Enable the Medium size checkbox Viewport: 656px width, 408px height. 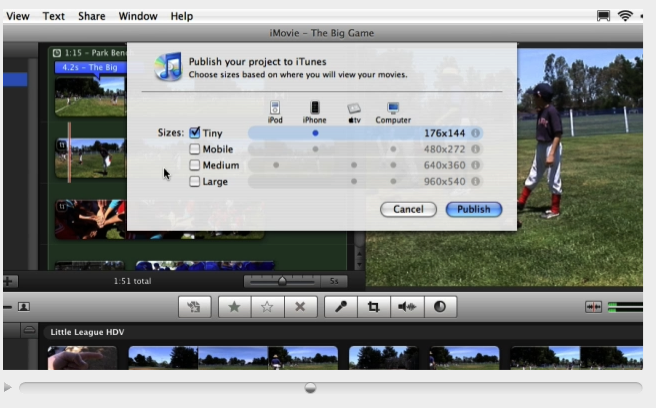point(195,165)
